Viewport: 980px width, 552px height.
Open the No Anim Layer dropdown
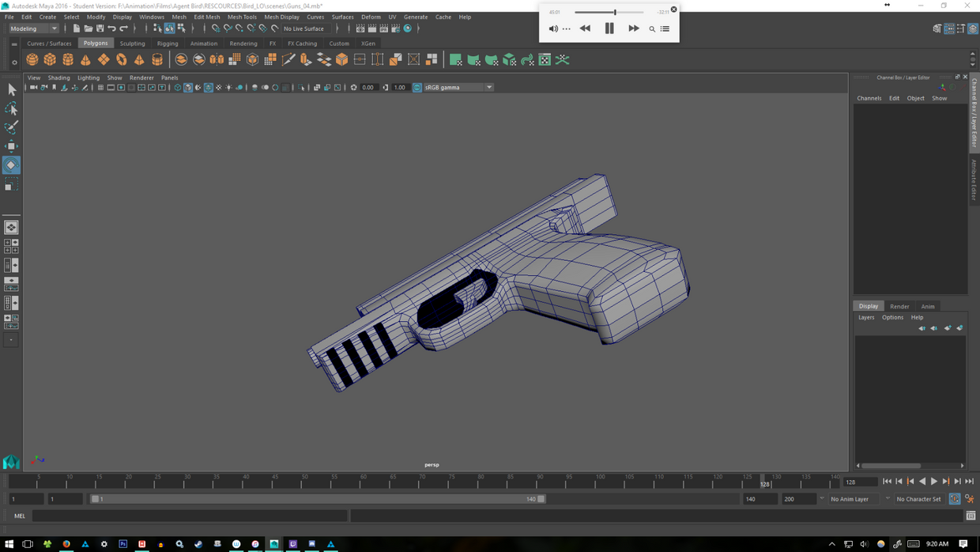tap(854, 499)
